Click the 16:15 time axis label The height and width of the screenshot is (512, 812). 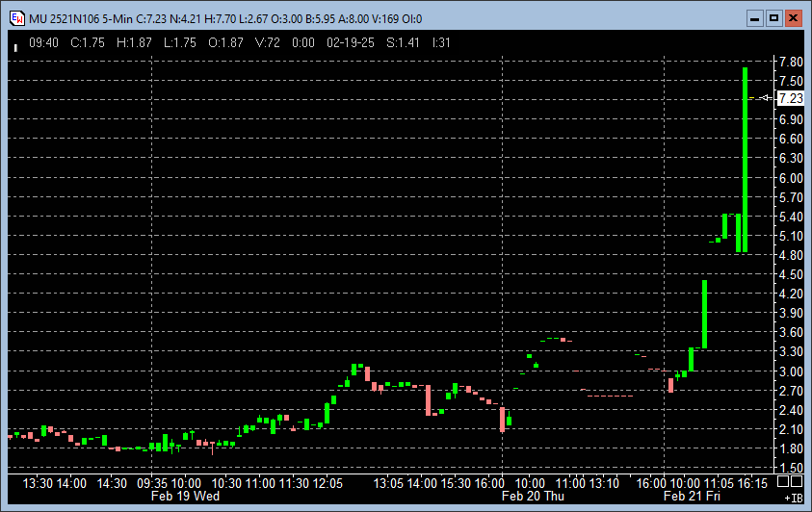click(x=752, y=483)
